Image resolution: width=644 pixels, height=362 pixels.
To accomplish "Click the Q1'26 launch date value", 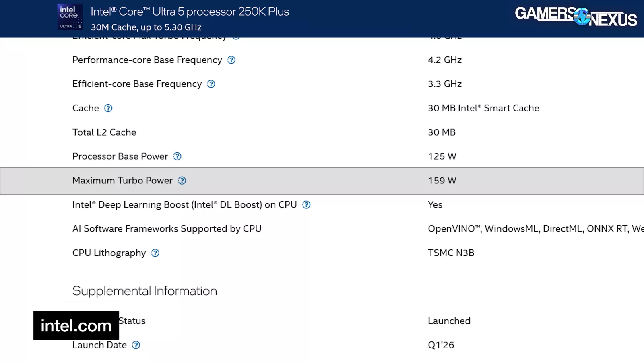I will pos(441,345).
